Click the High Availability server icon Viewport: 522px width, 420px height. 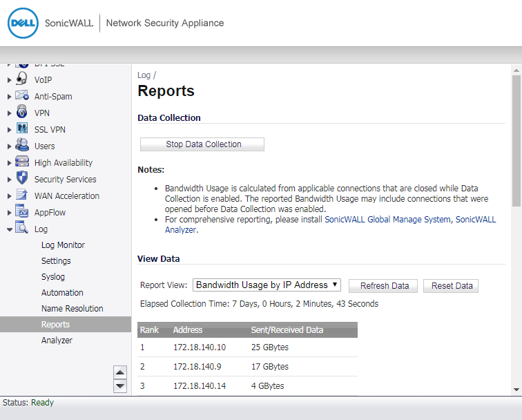pyautogui.click(x=22, y=162)
